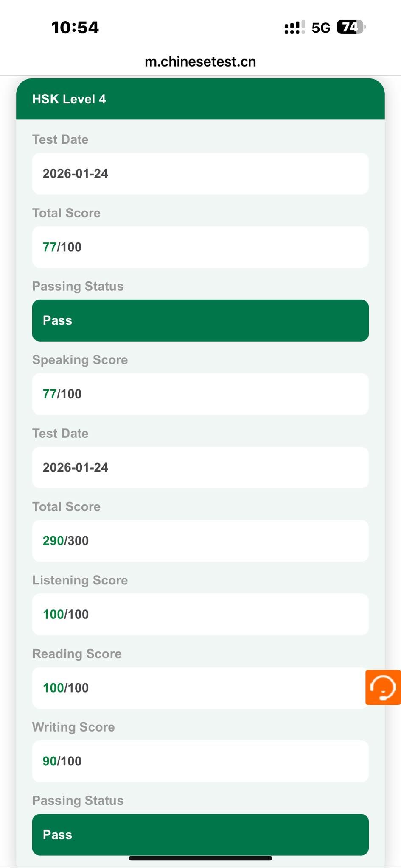Select the Test Date field above 77/100 total

[200, 173]
